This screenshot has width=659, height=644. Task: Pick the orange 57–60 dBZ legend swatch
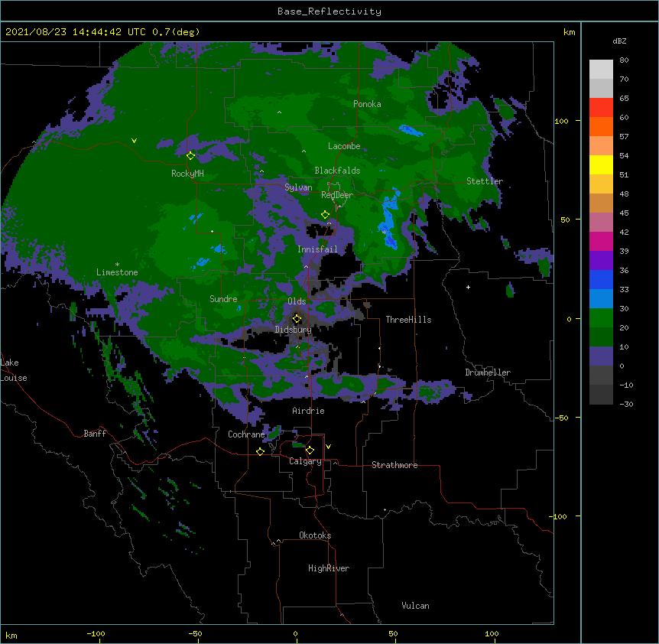601,126
